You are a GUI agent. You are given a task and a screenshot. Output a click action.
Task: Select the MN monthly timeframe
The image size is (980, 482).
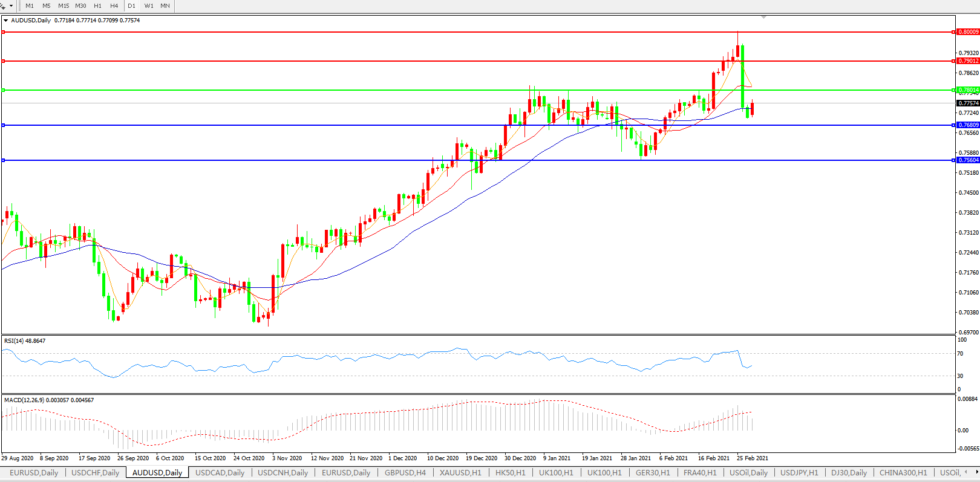click(x=165, y=5)
